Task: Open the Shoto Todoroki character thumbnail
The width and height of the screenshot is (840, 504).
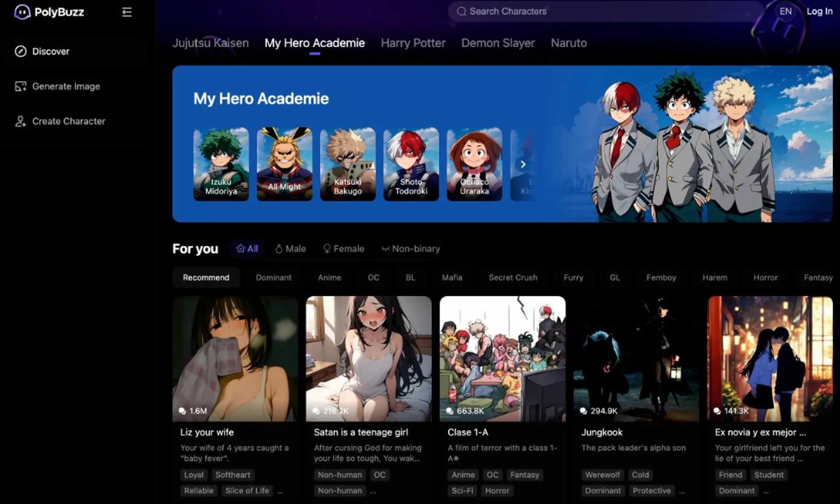Action: [410, 164]
